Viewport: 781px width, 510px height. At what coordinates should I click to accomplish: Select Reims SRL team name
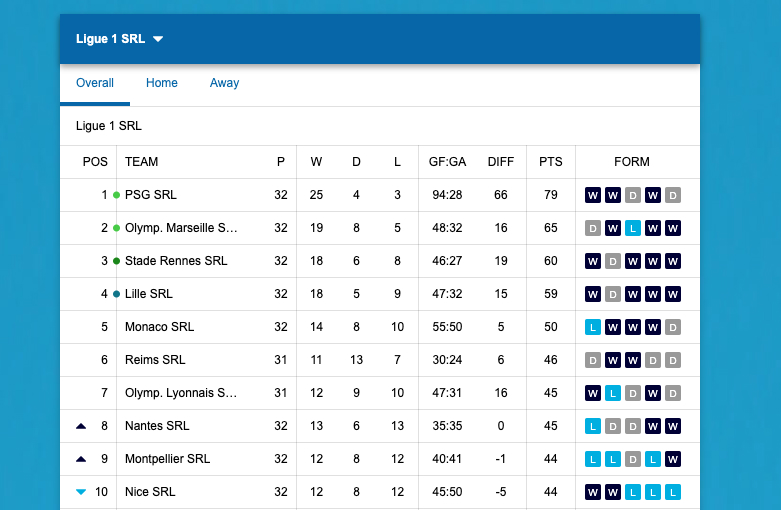155,360
